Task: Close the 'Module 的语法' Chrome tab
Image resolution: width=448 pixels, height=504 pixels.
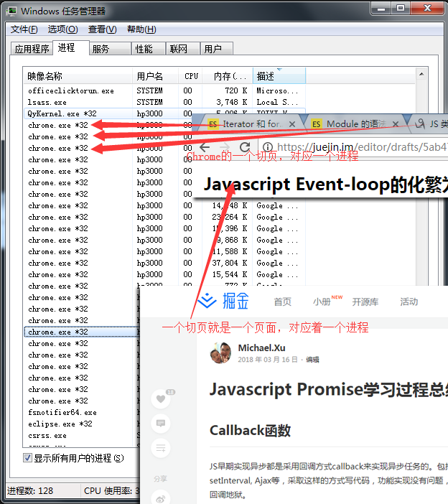Action: (x=396, y=124)
